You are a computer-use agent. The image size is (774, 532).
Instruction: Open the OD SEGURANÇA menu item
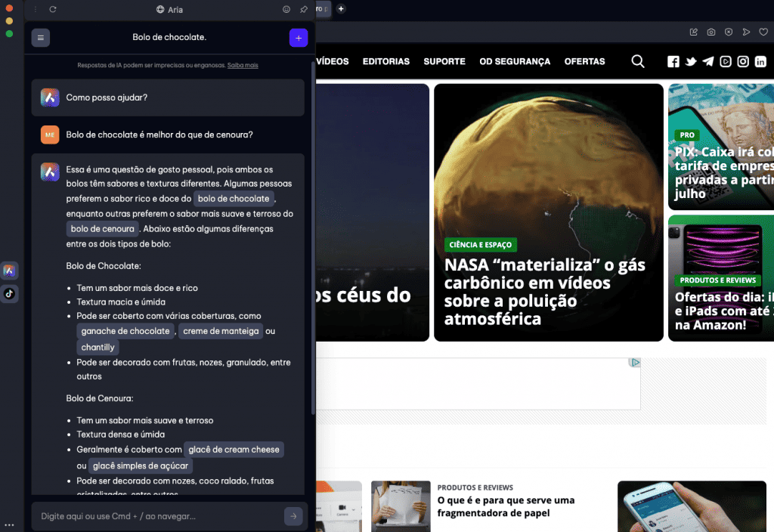coord(514,61)
